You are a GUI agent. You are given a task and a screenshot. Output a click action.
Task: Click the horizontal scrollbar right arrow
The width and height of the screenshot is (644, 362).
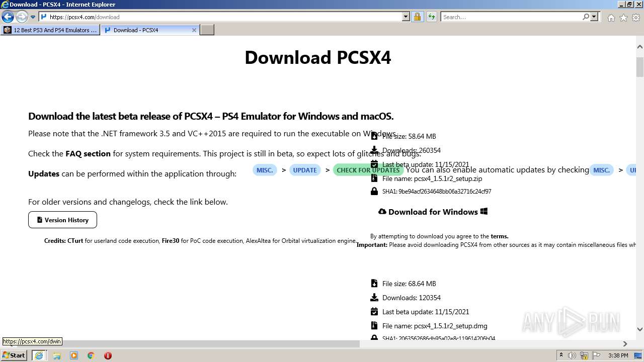click(x=625, y=344)
